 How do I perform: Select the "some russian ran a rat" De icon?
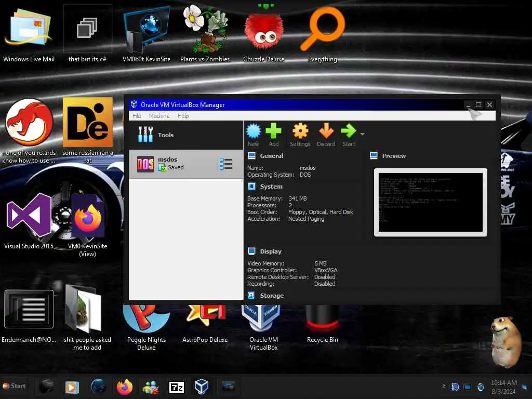(x=87, y=130)
